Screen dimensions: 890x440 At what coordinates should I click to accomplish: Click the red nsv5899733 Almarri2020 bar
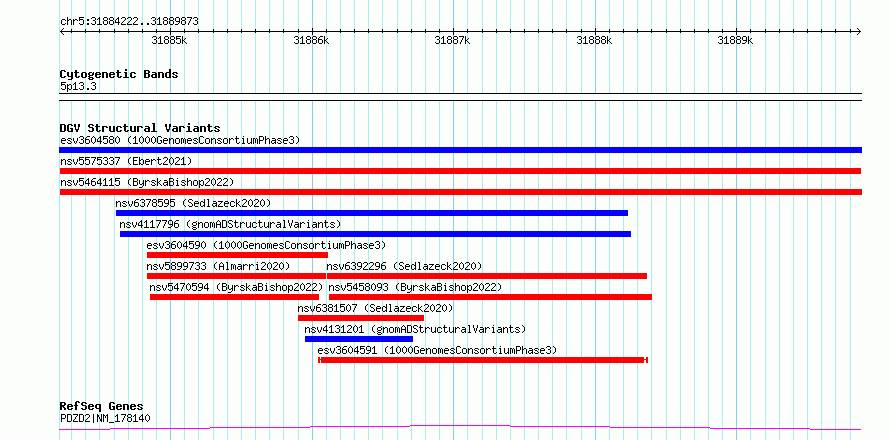(236, 276)
